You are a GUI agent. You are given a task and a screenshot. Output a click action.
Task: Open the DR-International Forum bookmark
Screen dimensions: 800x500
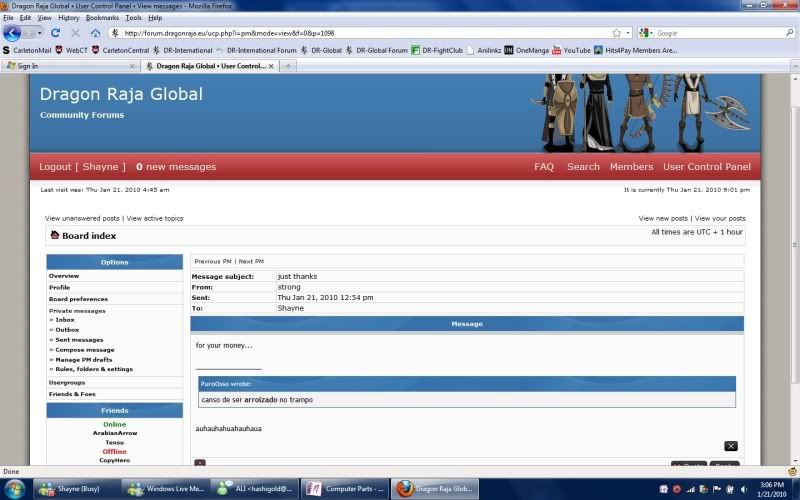tap(256, 50)
